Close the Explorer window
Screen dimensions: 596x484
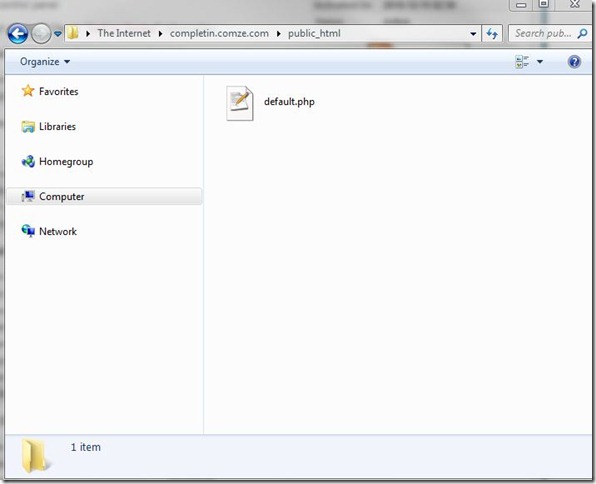coord(574,5)
